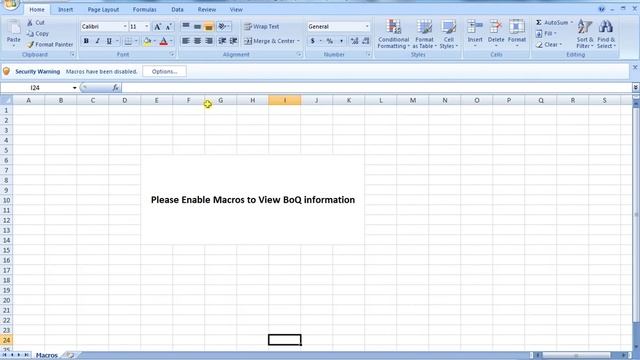
Task: Apply the Fill Color bucket
Action: (x=147, y=41)
